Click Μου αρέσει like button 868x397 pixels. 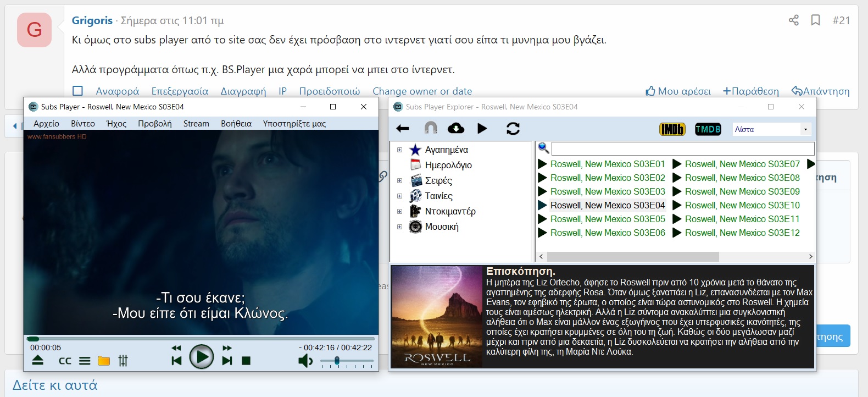(x=678, y=91)
